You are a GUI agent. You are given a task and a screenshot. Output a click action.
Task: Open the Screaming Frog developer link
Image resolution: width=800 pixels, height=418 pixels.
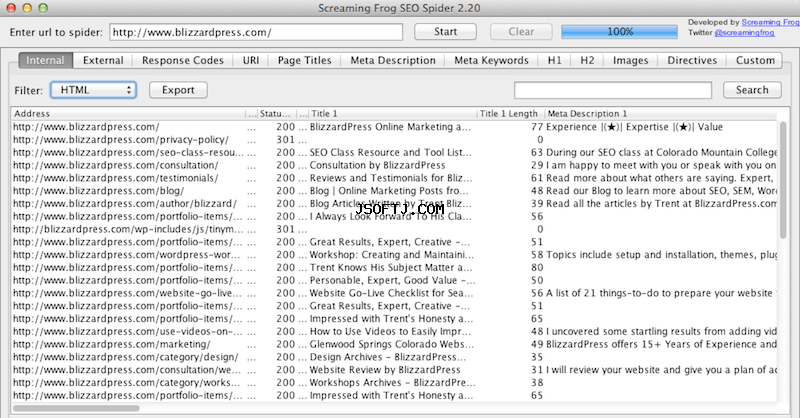770,22
